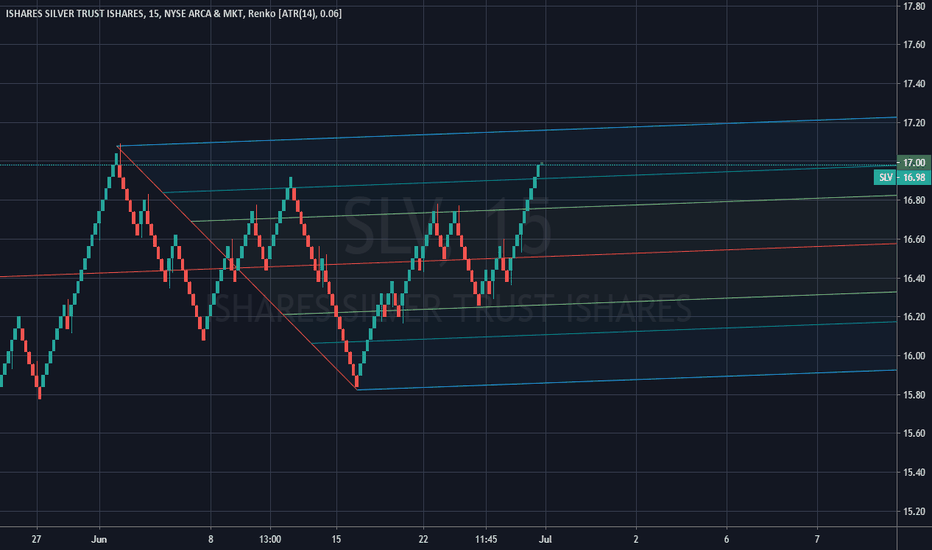This screenshot has width=932, height=550.
Task: Click the 27 date label on time axis
Action: click(37, 539)
